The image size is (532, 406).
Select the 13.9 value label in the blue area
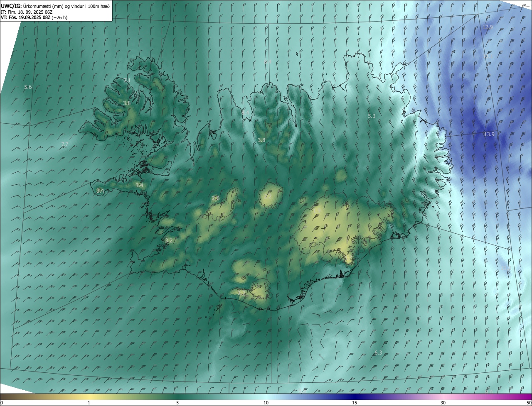[x=489, y=134]
